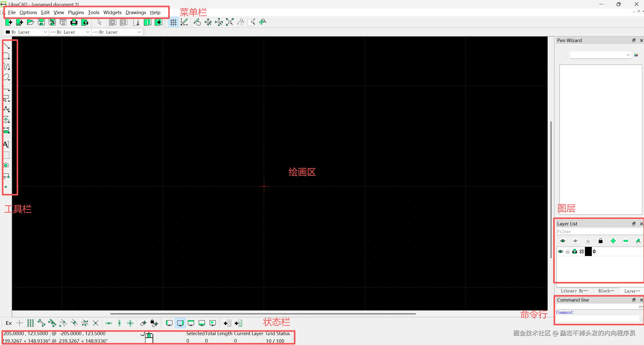The image size is (644, 345).
Task: Toggle exclusive snap mode Ex
Action: 9,323
